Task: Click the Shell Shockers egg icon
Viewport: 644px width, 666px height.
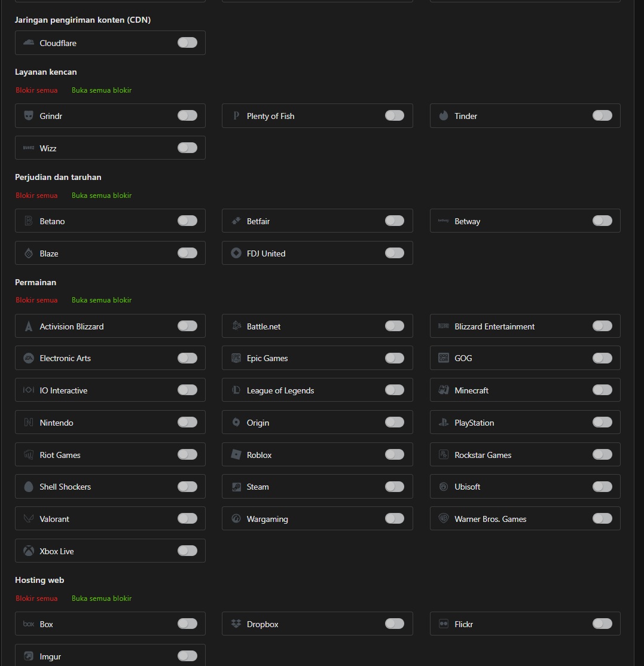Action: coord(29,487)
